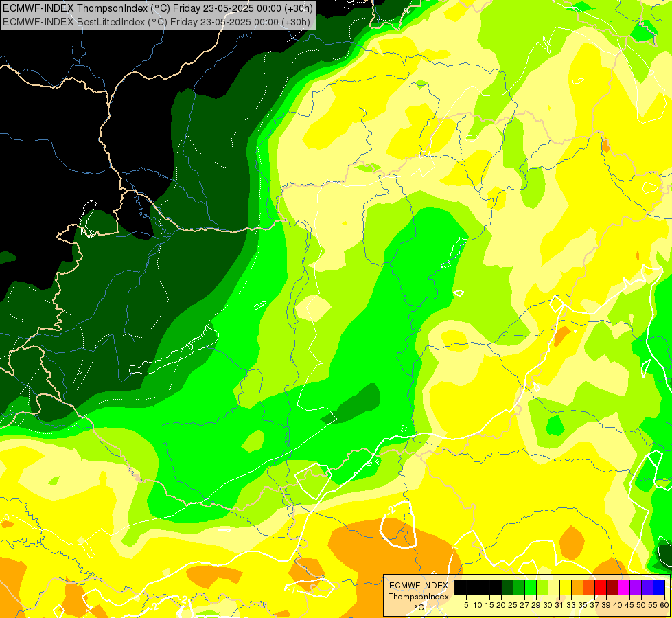Click the legend tick label 60
This screenshot has height=618, width=672.
pyautogui.click(x=664, y=605)
